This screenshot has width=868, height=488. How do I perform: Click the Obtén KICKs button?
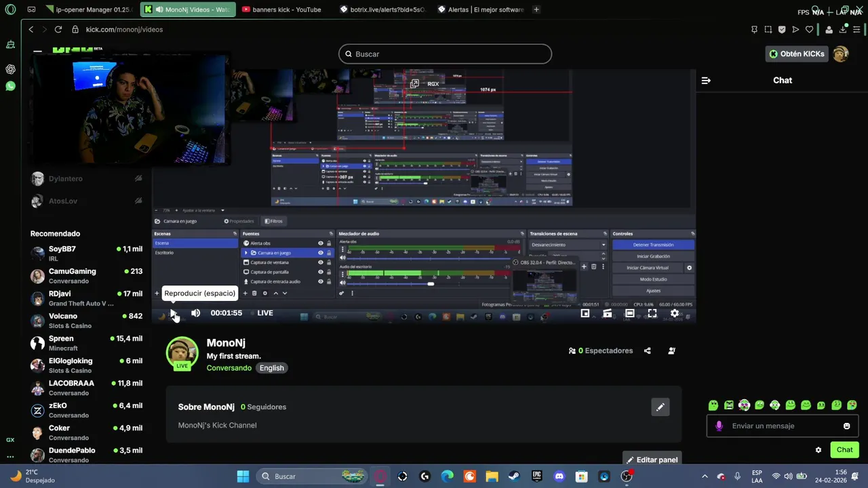[797, 54]
